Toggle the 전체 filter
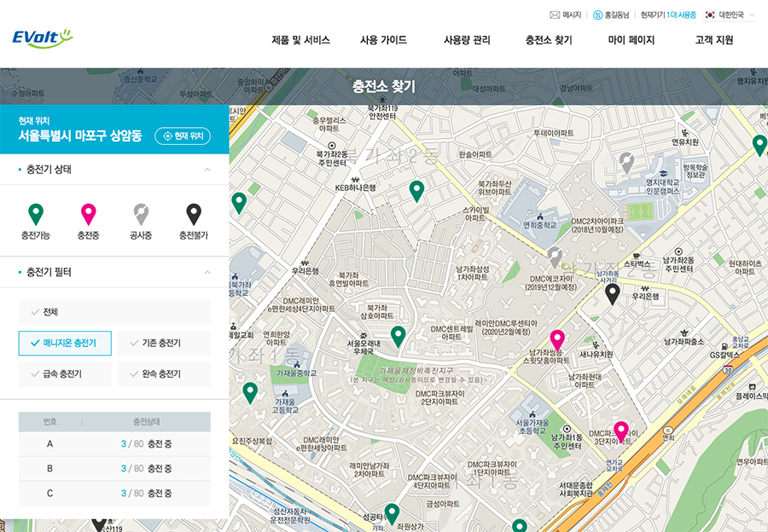Image resolution: width=768 pixels, height=532 pixels. [114, 312]
